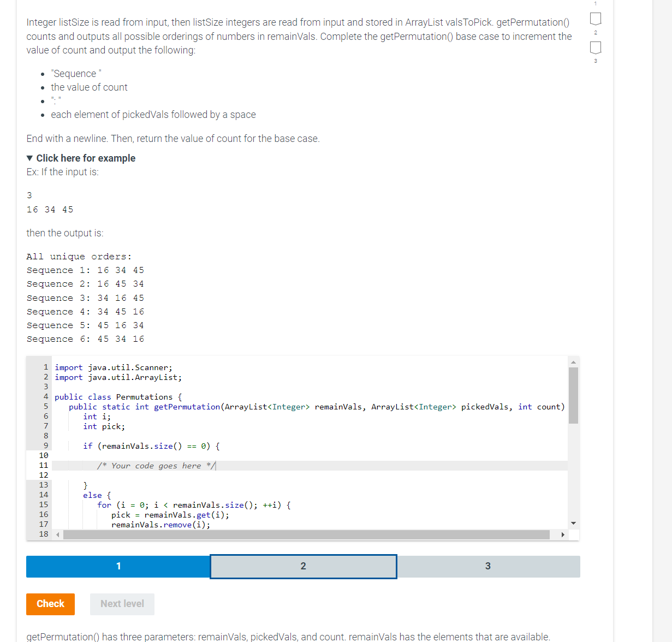The width and height of the screenshot is (672, 642).
Task: Click the orange Check button
Action: point(50,604)
